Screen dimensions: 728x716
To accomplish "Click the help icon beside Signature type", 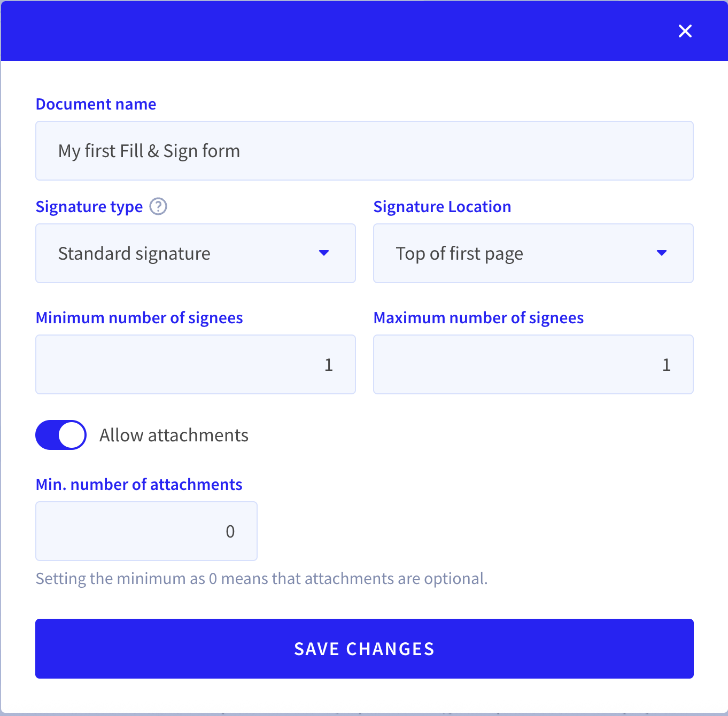I will pyautogui.click(x=158, y=206).
